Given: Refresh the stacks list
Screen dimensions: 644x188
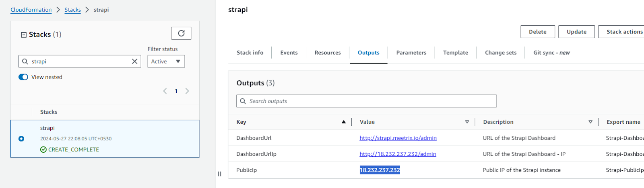Looking at the screenshot, I should [181, 33].
